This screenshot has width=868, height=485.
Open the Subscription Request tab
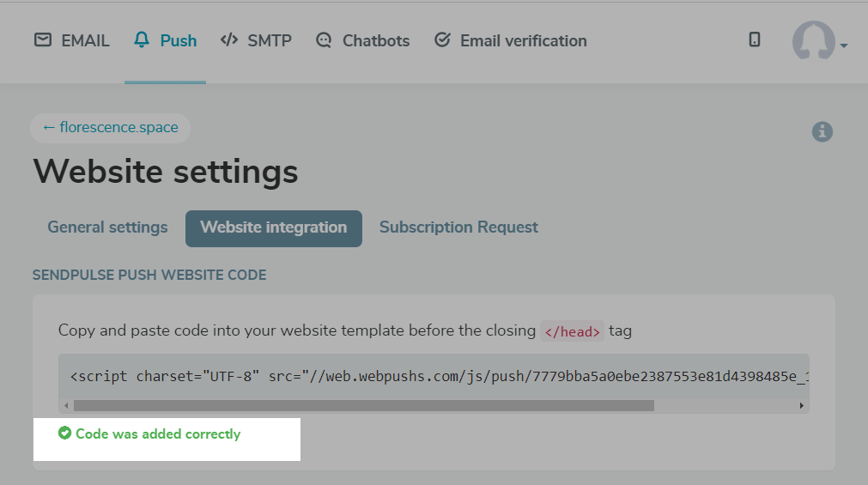pyautogui.click(x=458, y=227)
